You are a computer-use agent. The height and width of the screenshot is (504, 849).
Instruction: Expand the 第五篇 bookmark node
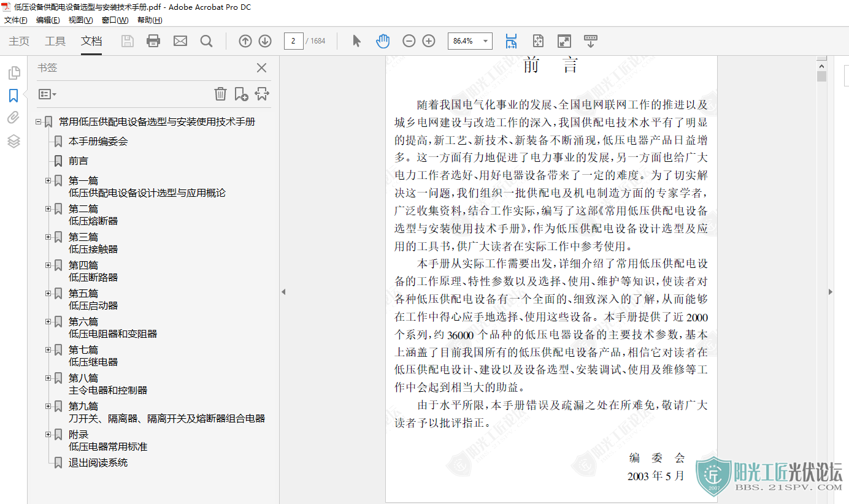click(48, 293)
